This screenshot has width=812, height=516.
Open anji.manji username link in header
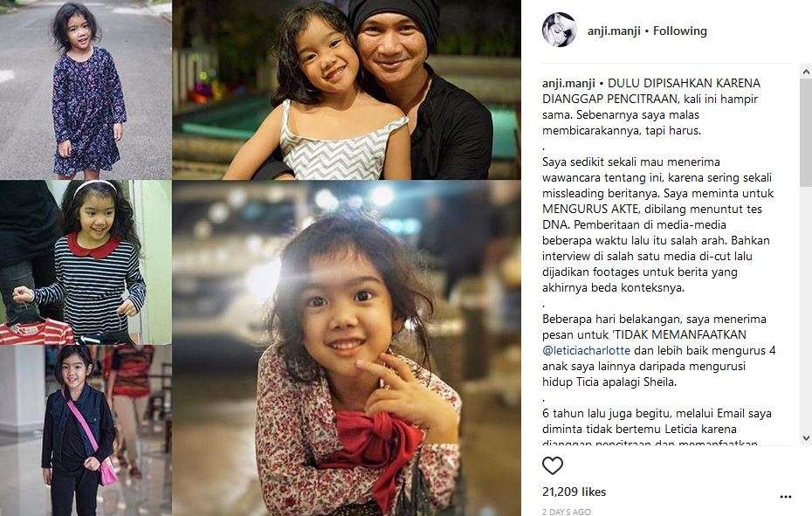pyautogui.click(x=614, y=31)
